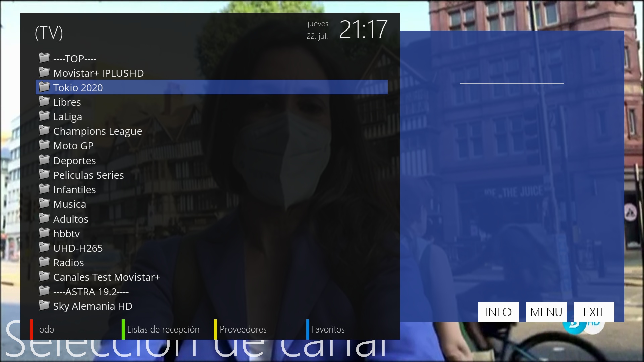Click the folder icon next to Deportes
The width and height of the screenshot is (644, 362).
(44, 160)
